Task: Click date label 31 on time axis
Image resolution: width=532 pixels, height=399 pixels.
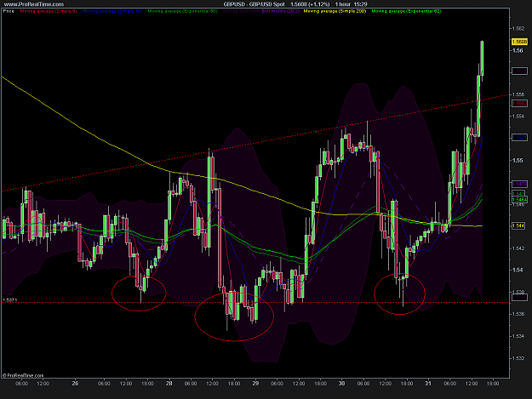Action: [x=428, y=384]
